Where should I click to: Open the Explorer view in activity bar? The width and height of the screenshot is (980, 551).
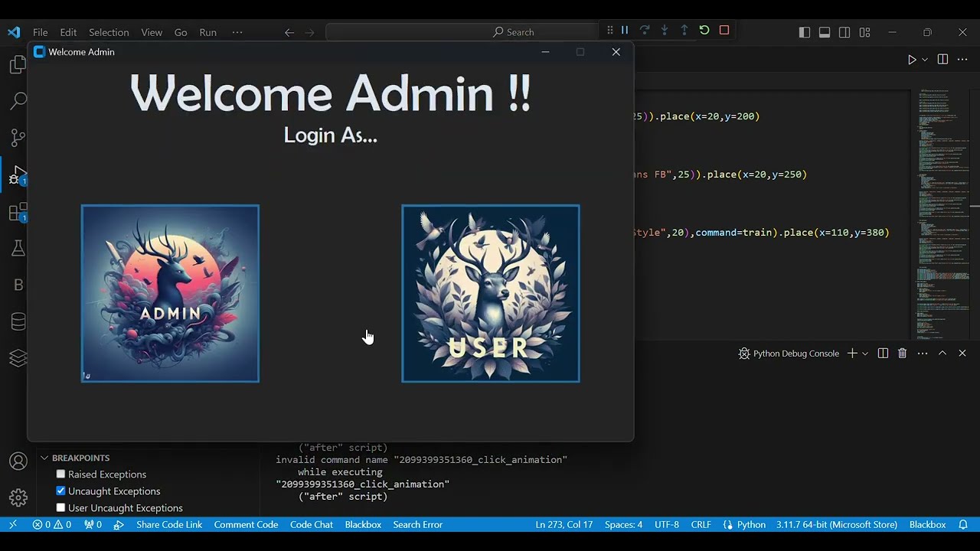[x=18, y=65]
